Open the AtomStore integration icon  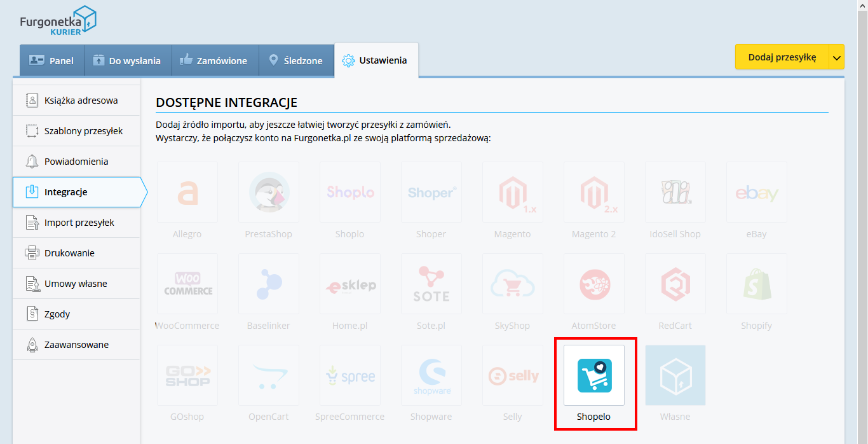tap(593, 284)
